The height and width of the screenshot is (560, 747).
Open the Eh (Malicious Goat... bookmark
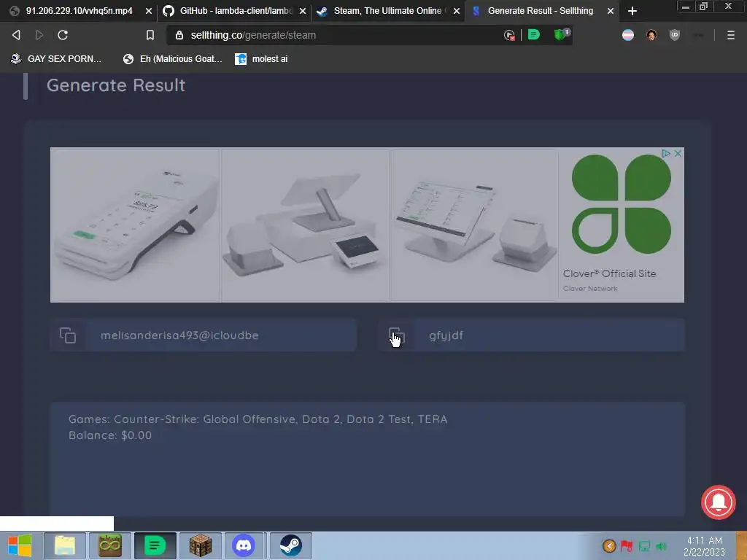tap(172, 58)
